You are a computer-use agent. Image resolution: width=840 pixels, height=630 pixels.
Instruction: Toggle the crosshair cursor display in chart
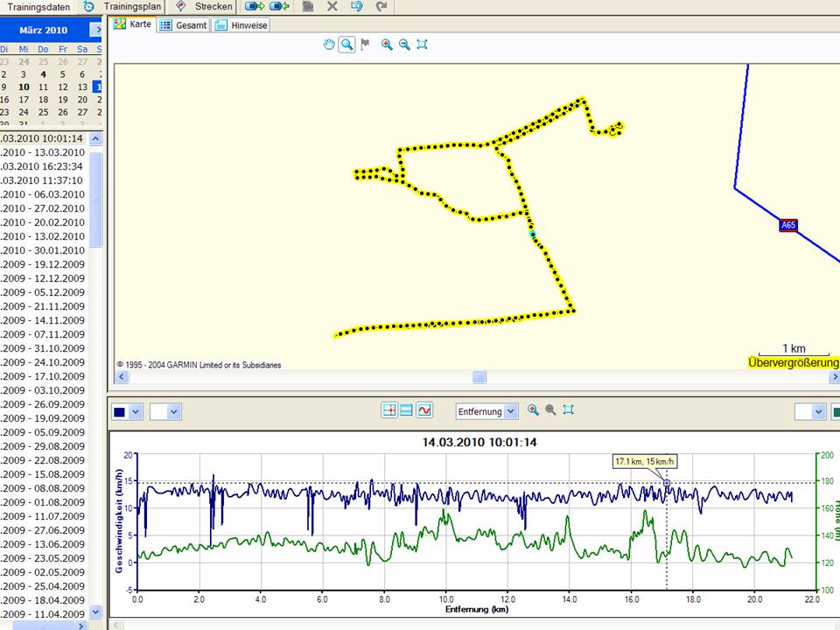(x=389, y=410)
